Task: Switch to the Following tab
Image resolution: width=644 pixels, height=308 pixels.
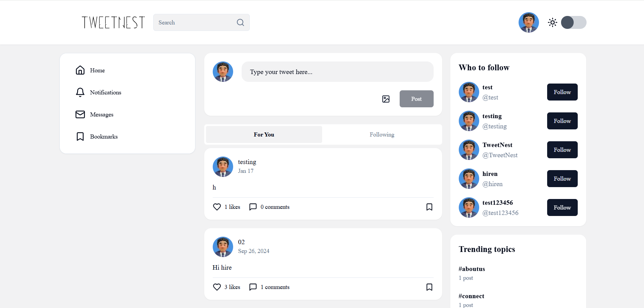Action: click(x=382, y=134)
